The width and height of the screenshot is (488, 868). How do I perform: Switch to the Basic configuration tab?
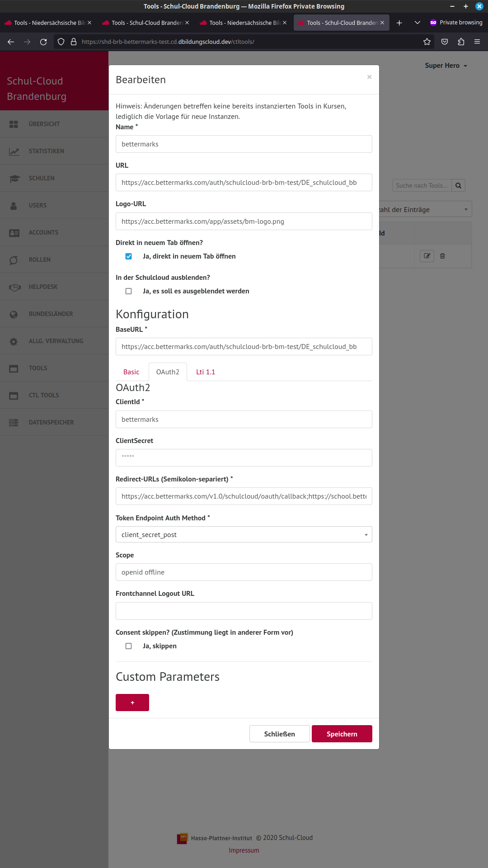(x=131, y=372)
